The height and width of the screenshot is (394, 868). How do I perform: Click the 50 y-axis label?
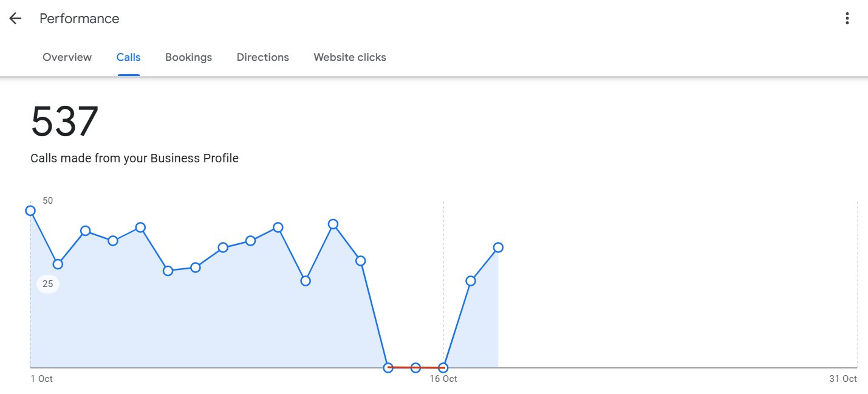click(48, 201)
